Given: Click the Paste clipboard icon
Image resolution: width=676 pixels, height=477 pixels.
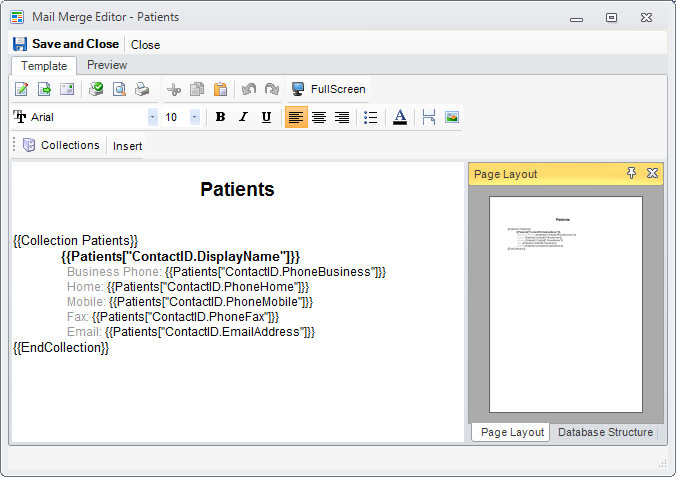Looking at the screenshot, I should [x=220, y=89].
